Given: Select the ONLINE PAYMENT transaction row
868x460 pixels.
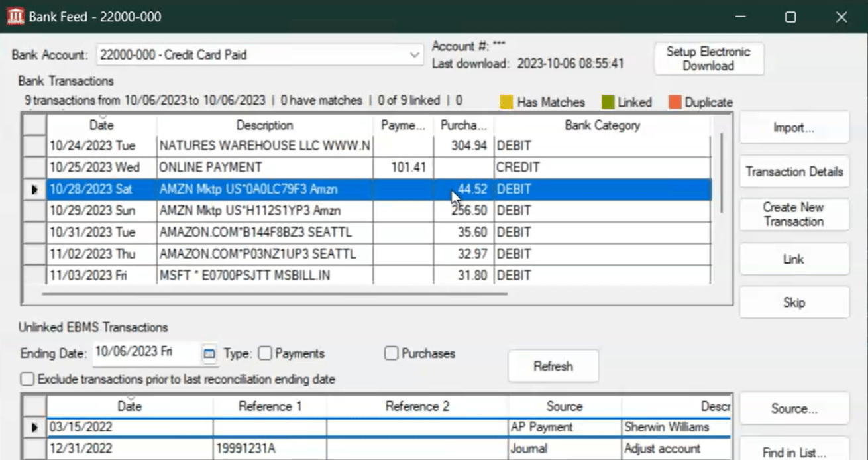Looking at the screenshot, I should pos(265,167).
